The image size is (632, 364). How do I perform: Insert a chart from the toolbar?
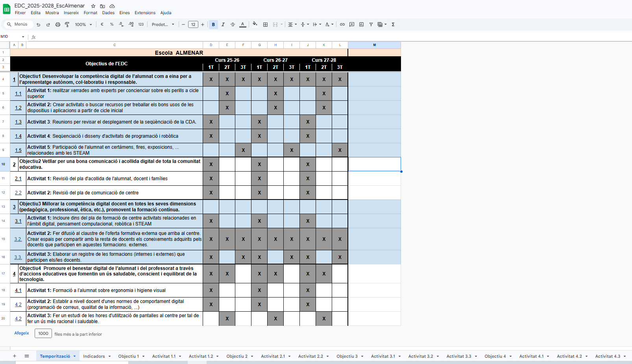[361, 24]
